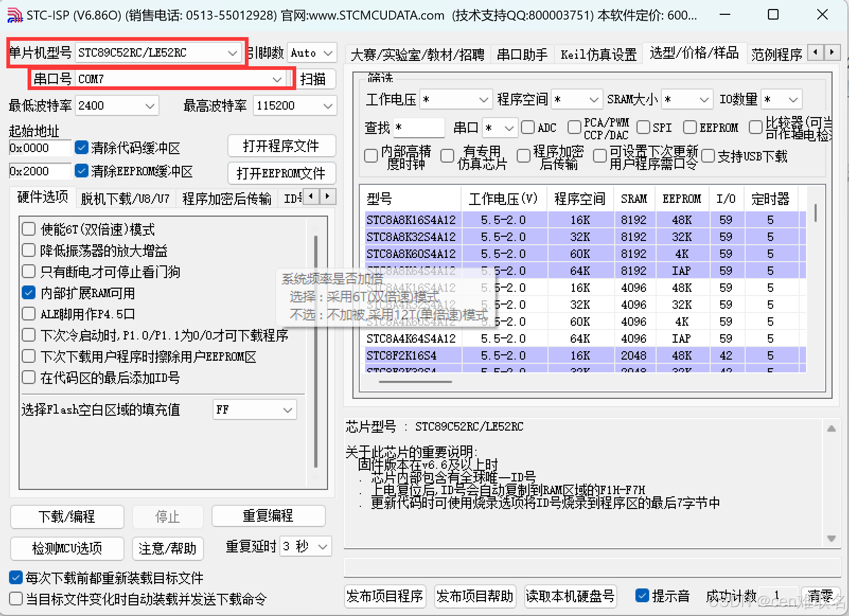Click 打开程序文件 open program file button
Image resolution: width=849 pixels, height=616 pixels.
click(281, 146)
